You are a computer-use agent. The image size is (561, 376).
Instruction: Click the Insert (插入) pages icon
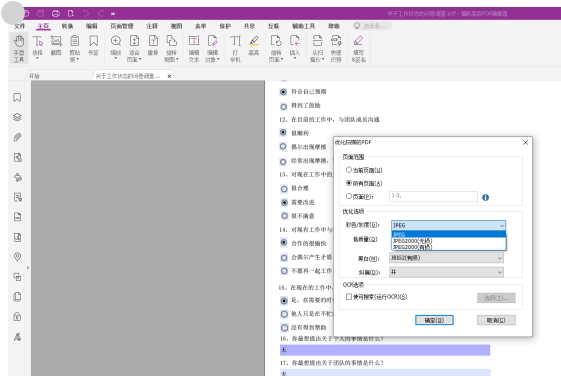pos(295,41)
